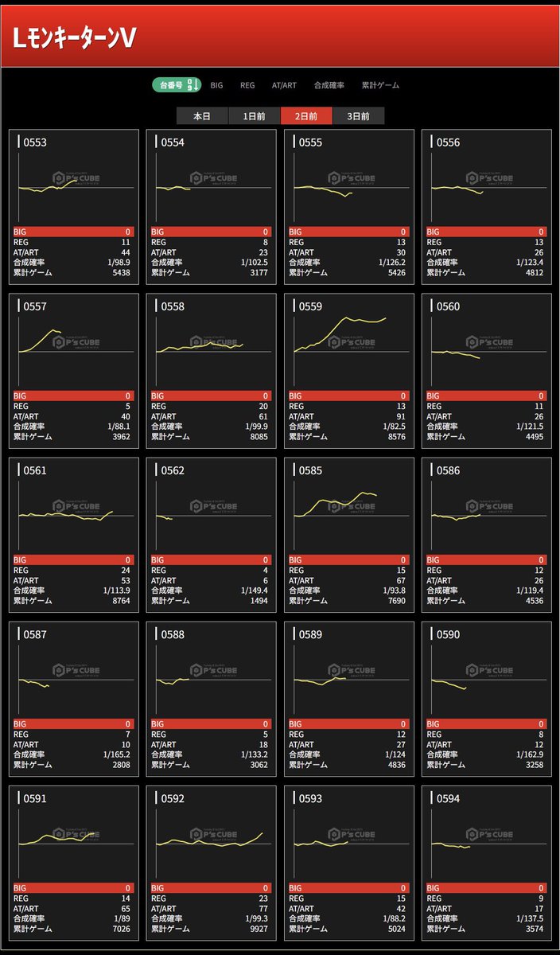Click the 台番号 sort order icon
Viewport: 560px width, 955px height.
click(x=192, y=85)
